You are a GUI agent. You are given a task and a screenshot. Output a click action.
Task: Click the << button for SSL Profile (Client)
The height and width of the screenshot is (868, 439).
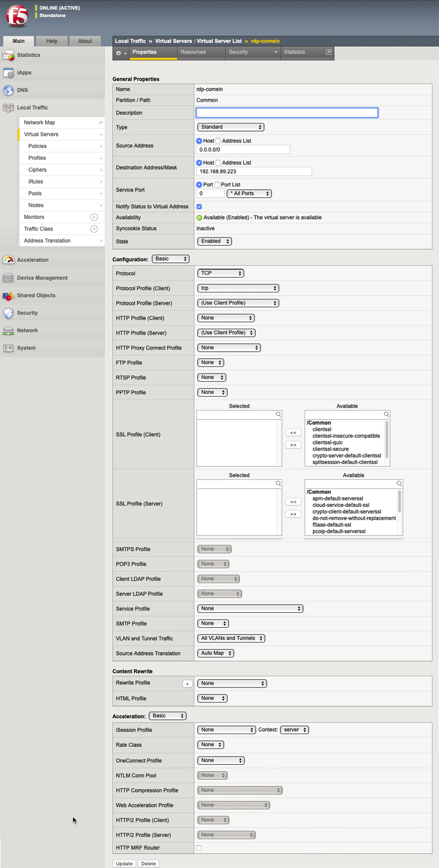pos(293,433)
